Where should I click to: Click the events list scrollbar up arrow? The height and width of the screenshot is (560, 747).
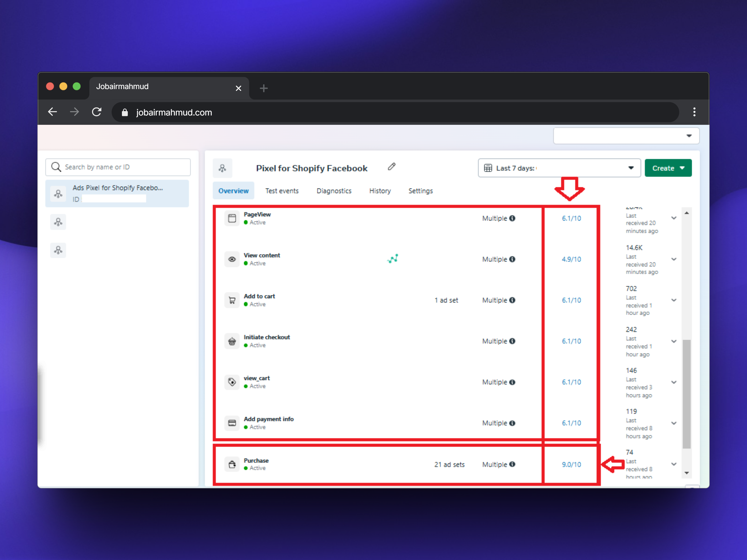pyautogui.click(x=686, y=213)
